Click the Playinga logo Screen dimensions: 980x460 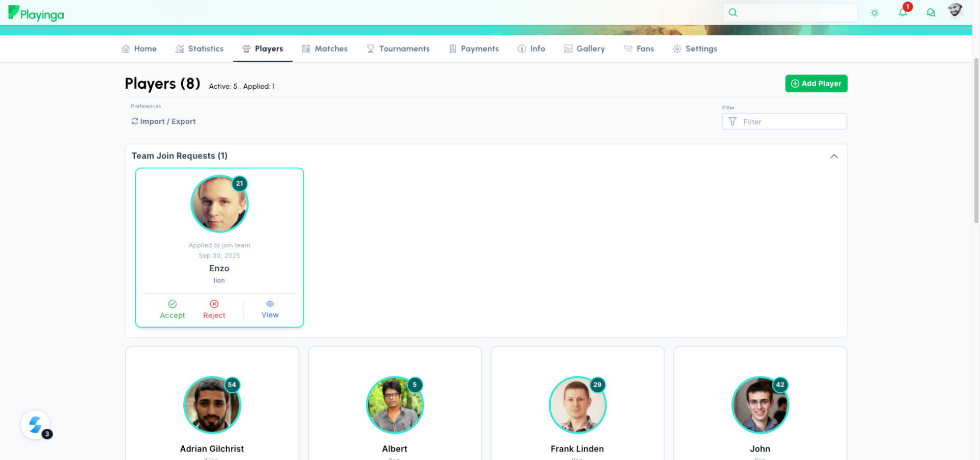pos(36,14)
